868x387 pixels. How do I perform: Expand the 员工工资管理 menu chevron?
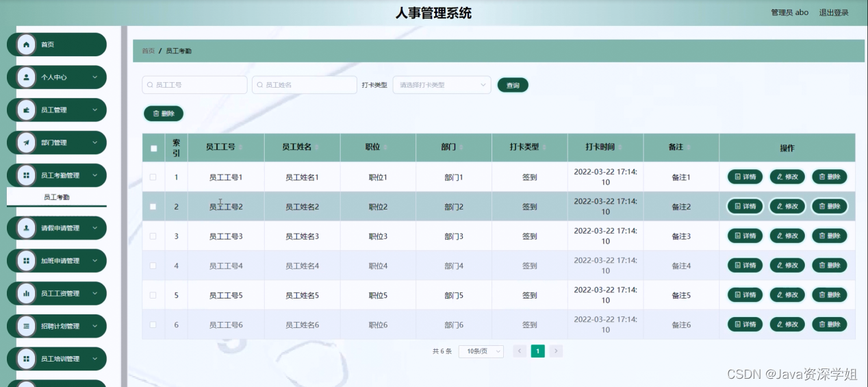95,293
